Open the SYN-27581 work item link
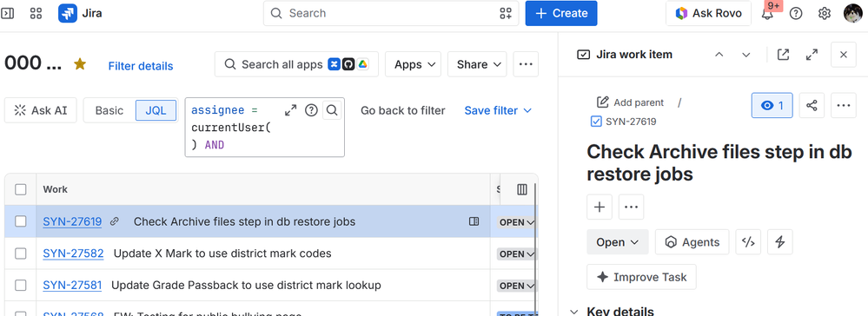The width and height of the screenshot is (868, 316). pyautogui.click(x=72, y=285)
